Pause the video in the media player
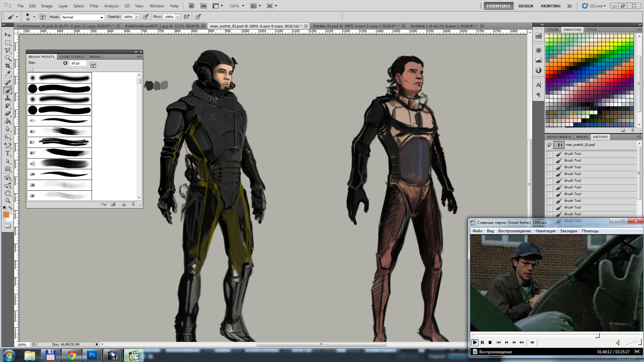The image size is (644, 362). click(482, 342)
